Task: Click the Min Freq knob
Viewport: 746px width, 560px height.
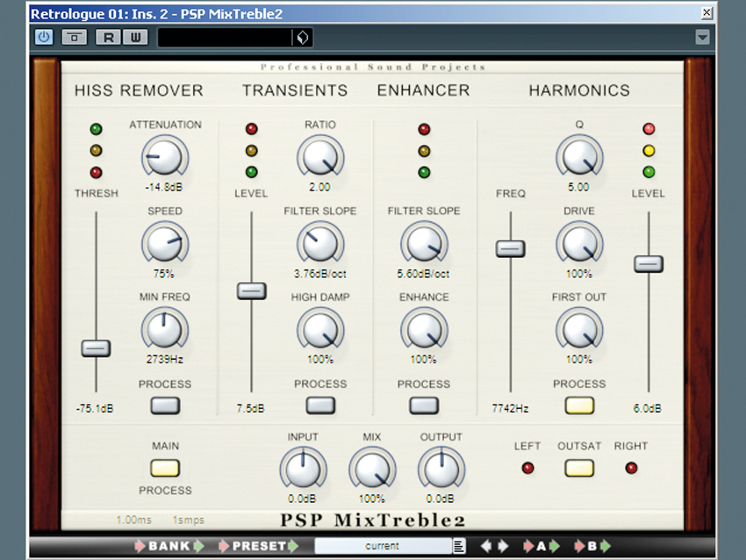Action: tap(165, 329)
